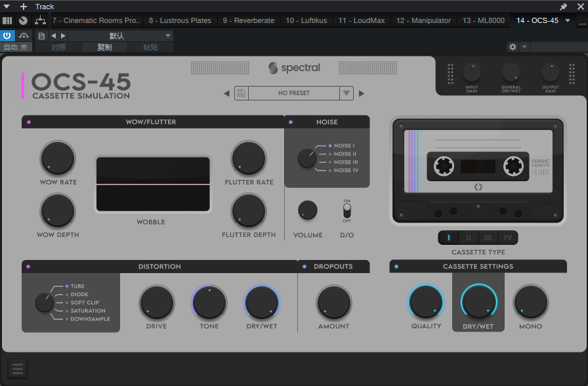Click the INPUT GAIN knob
588x386 pixels.
pyautogui.click(x=472, y=72)
